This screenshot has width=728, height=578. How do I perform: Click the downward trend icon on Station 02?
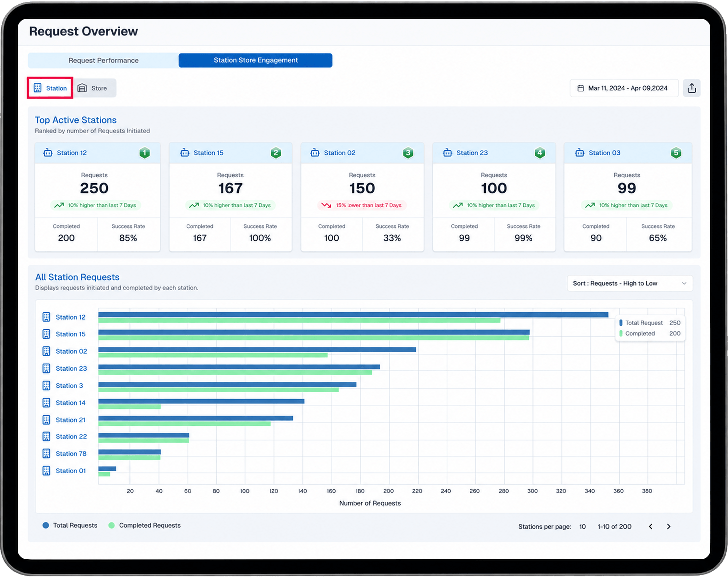(326, 205)
